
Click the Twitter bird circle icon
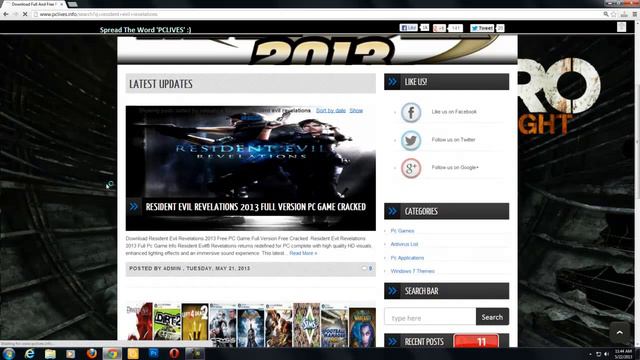tap(411, 140)
